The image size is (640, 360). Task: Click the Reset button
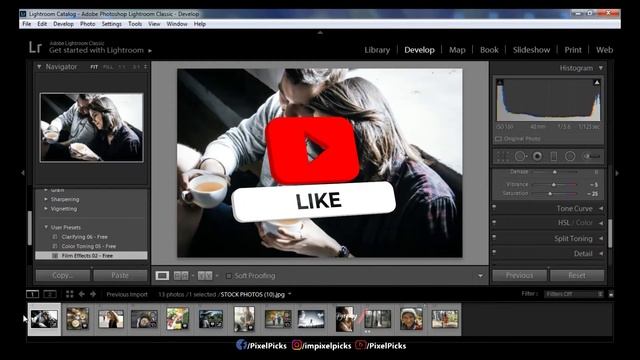[x=577, y=276]
